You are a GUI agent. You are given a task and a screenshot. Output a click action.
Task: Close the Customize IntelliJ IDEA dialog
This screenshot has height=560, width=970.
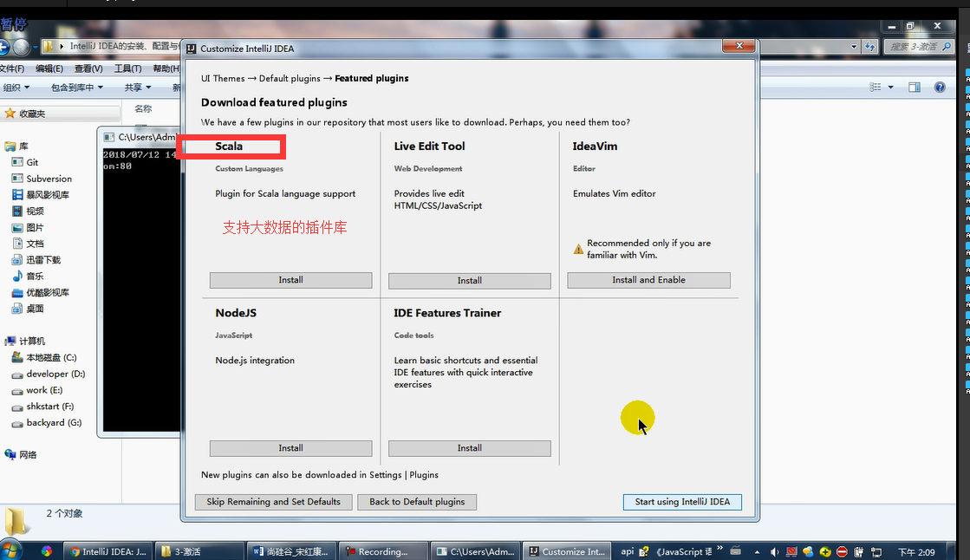coord(739,46)
